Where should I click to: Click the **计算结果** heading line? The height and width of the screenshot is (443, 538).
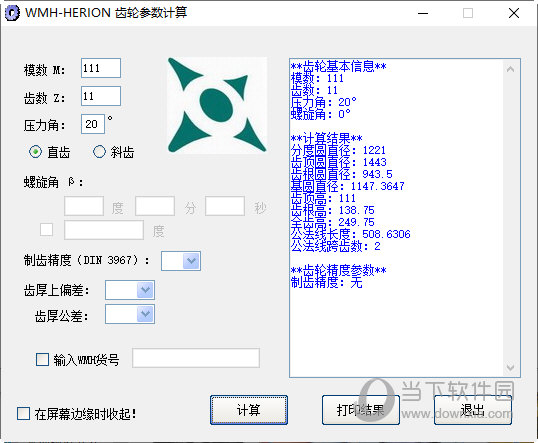(x=326, y=138)
